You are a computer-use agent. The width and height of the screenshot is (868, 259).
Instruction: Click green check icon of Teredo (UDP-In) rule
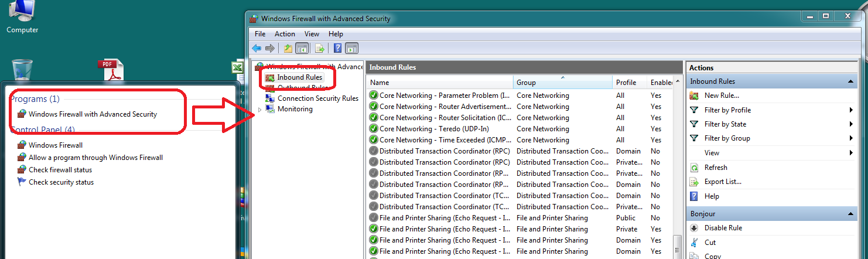click(374, 129)
